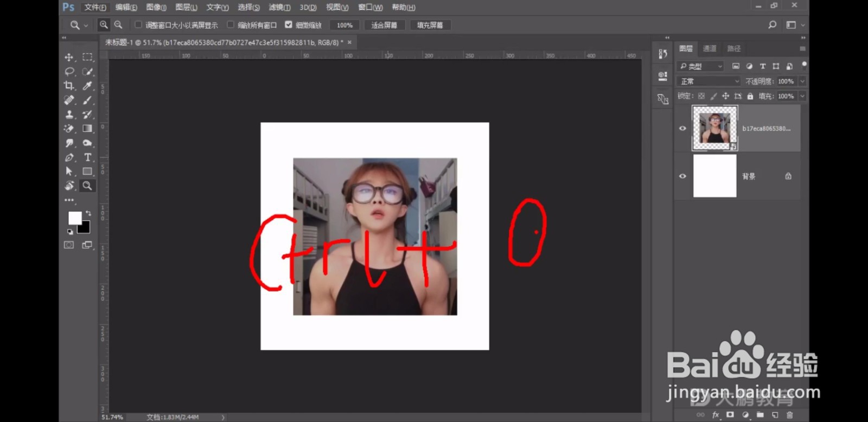
Task: Lock transparent pixels
Action: pyautogui.click(x=701, y=96)
